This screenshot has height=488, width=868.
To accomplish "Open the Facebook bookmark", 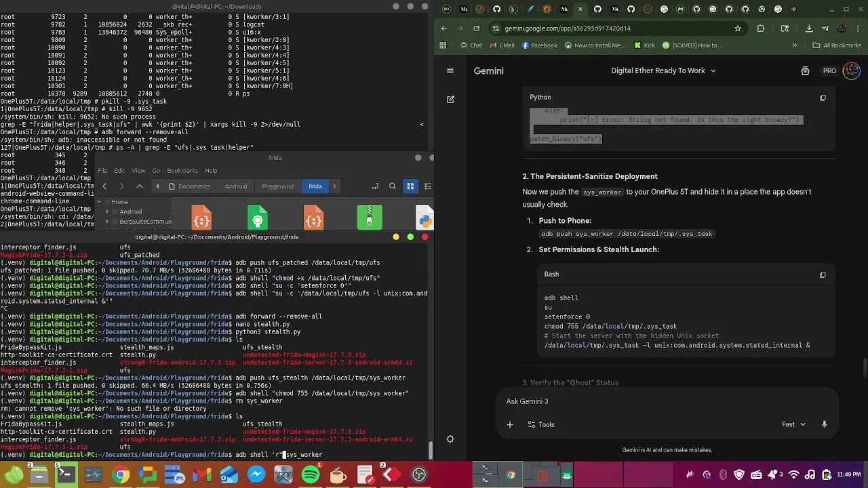I will (539, 45).
